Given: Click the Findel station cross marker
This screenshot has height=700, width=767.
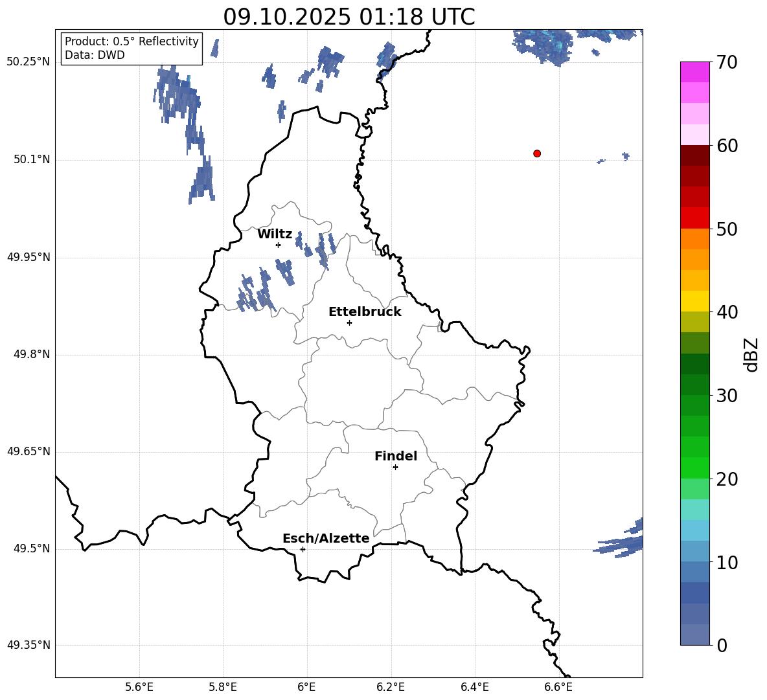Looking at the screenshot, I should point(395,468).
